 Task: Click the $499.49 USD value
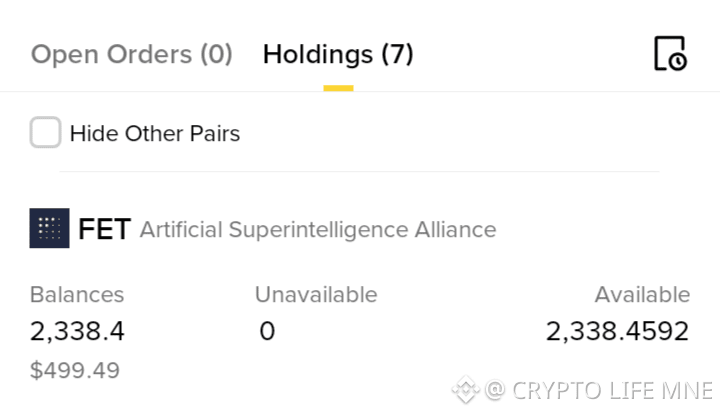coord(75,370)
